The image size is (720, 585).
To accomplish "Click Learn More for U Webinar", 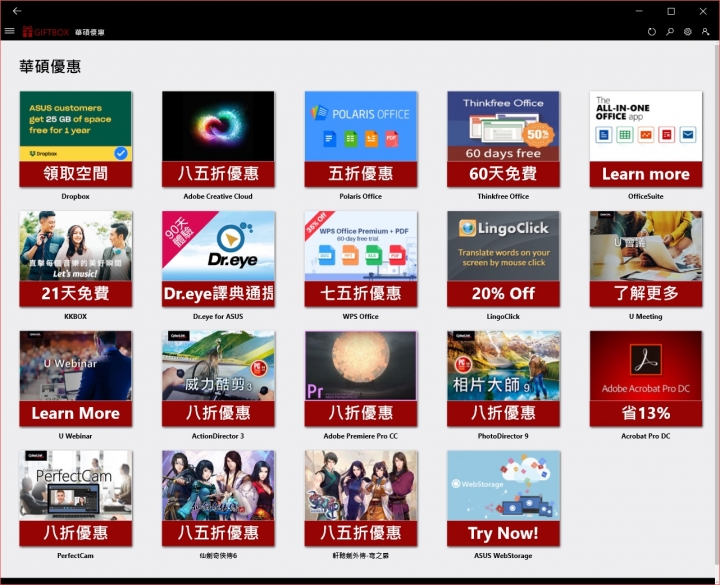I will pos(76,414).
